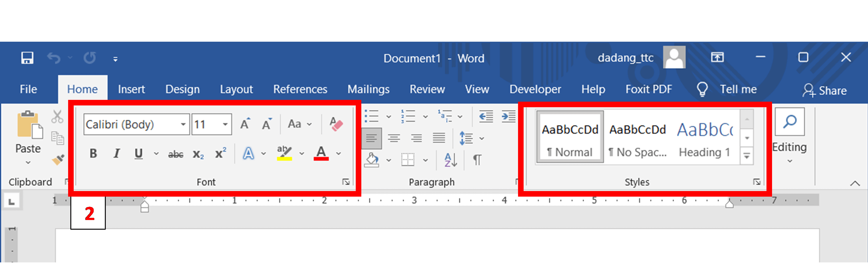Switch to the Insert tab

[131, 89]
